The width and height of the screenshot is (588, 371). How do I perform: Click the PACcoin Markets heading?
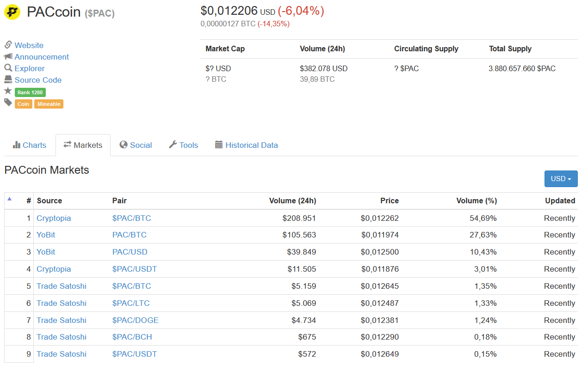(x=47, y=170)
